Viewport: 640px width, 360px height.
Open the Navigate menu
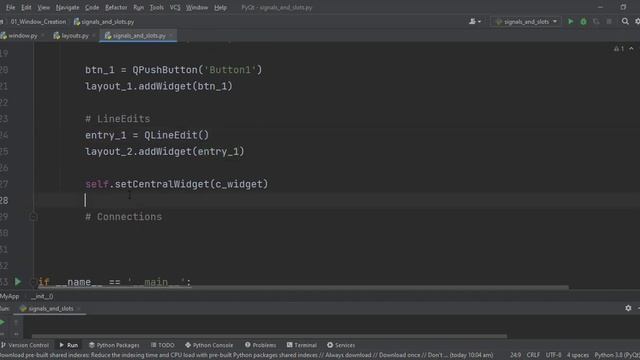pos(67,7)
